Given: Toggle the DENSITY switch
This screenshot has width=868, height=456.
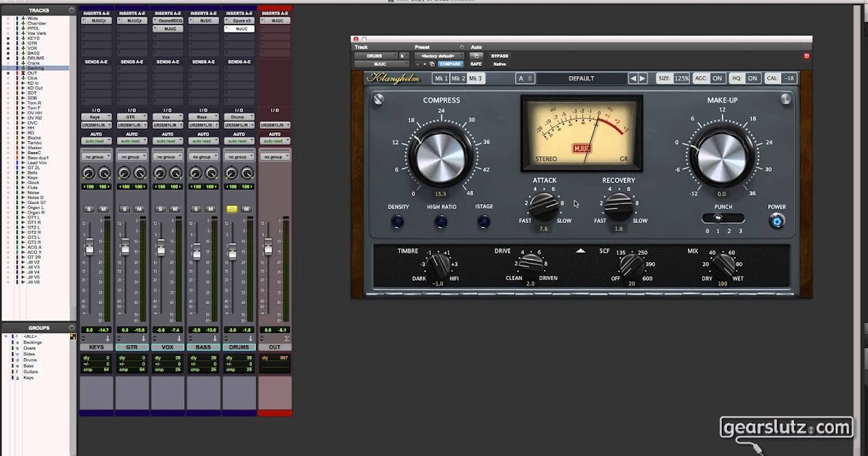Looking at the screenshot, I should 398,221.
